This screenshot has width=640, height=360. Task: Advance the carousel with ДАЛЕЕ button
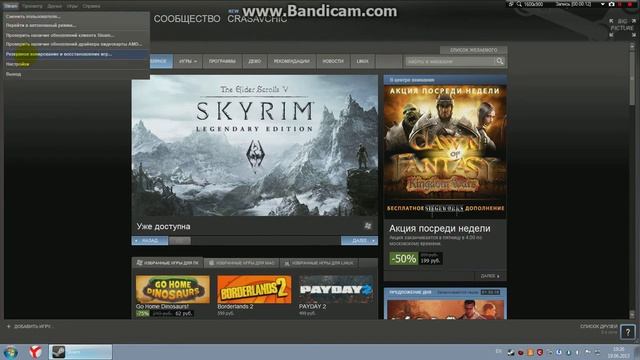(x=359, y=241)
